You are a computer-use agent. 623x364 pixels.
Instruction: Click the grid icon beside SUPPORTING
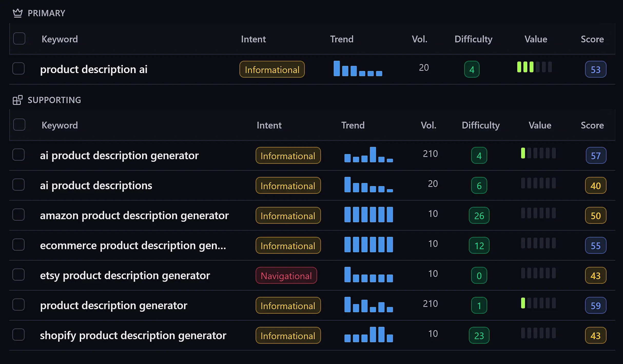[x=18, y=100]
